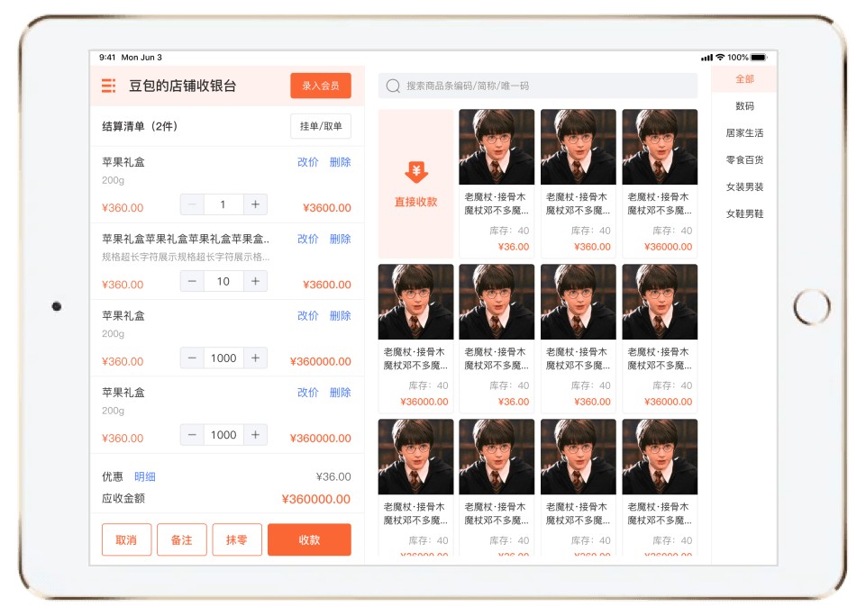Image resolution: width=866 pixels, height=616 pixels.
Task: Focus the product search input field
Action: (x=538, y=86)
